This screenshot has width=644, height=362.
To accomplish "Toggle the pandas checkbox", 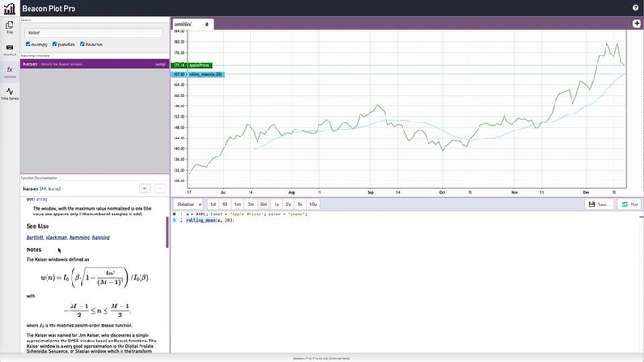I will [55, 44].
